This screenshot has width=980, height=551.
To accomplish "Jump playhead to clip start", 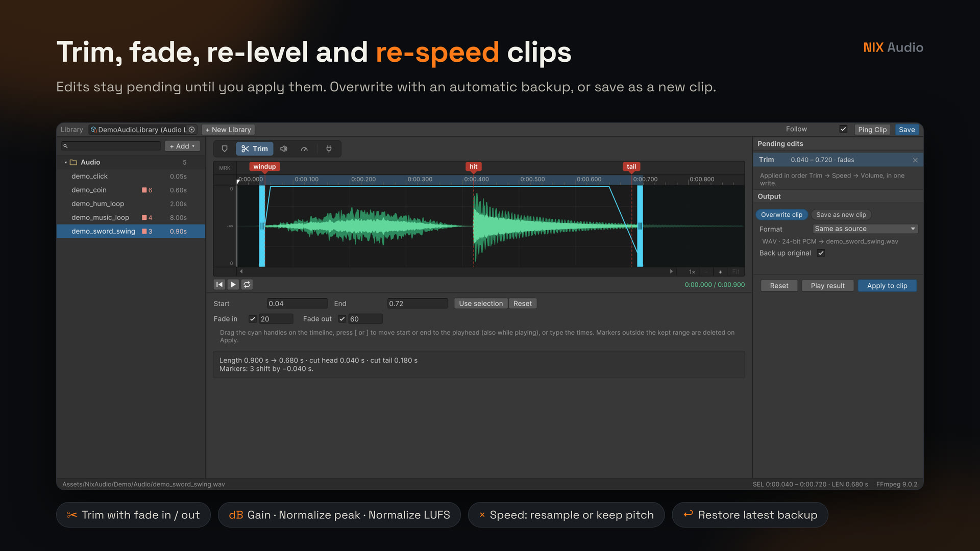I will [219, 285].
